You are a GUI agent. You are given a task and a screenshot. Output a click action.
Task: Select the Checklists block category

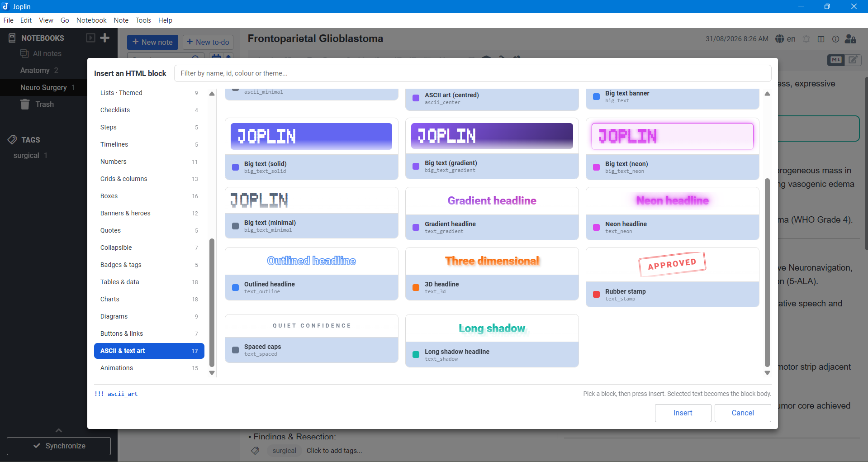tap(149, 110)
